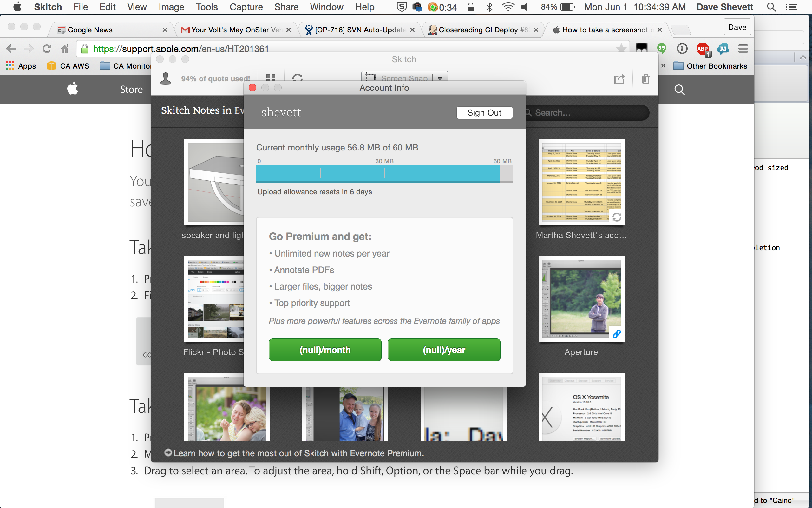Choose the (null)/month premium button
Viewport: 812px width, 508px height.
pyautogui.click(x=325, y=350)
